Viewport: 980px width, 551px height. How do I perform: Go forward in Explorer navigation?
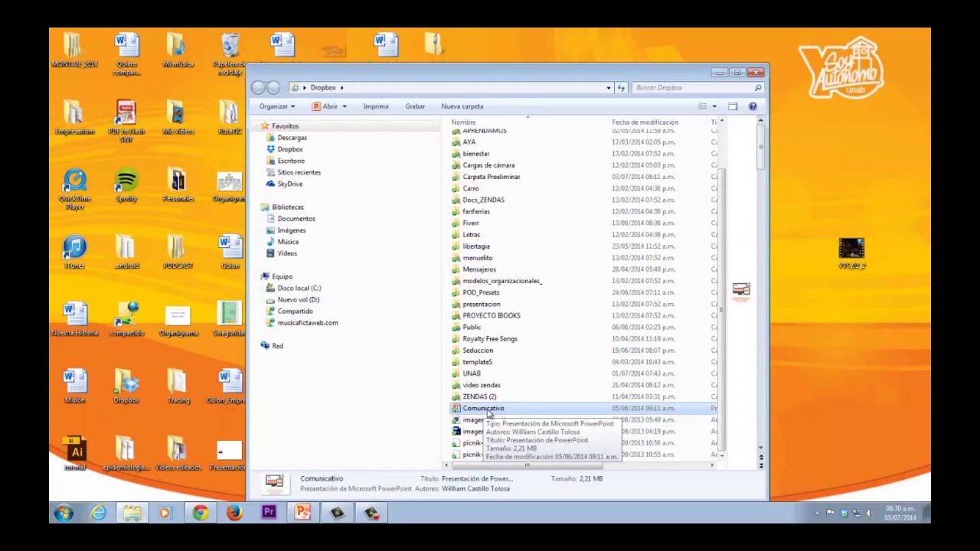[274, 88]
